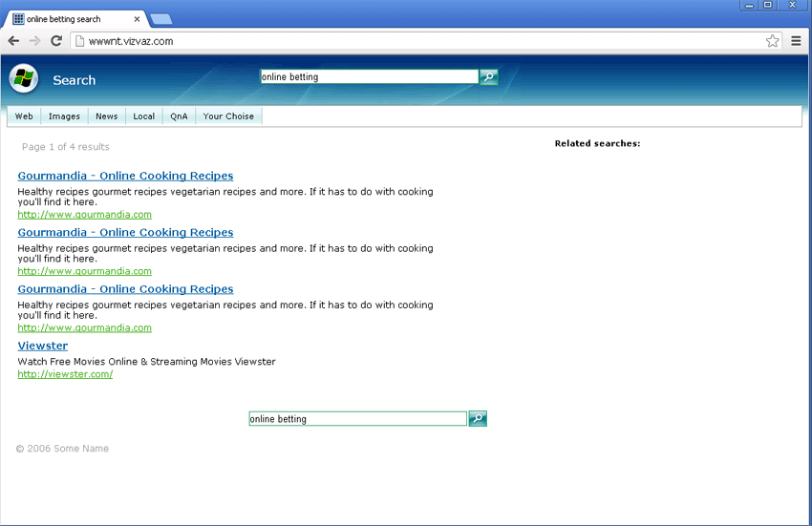The width and height of the screenshot is (812, 526).
Task: Close the online betting search tab
Action: point(138,19)
